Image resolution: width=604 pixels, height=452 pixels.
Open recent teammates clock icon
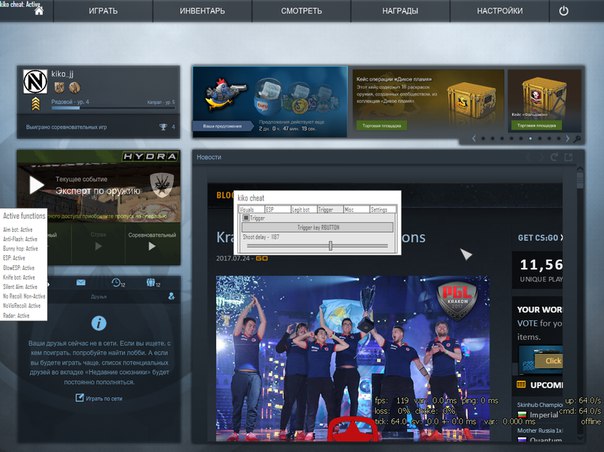click(x=118, y=284)
